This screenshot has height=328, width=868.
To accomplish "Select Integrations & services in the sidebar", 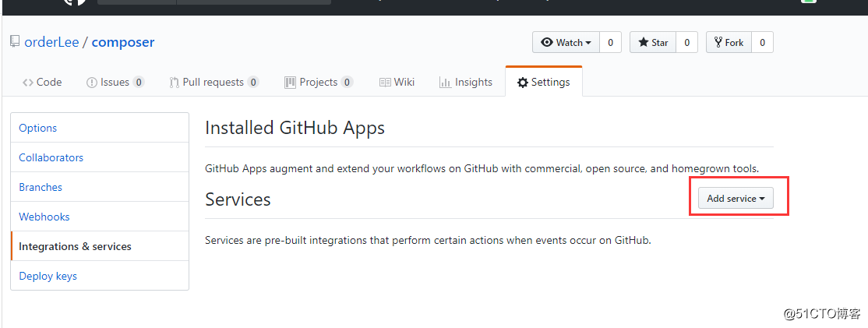I will (100, 246).
